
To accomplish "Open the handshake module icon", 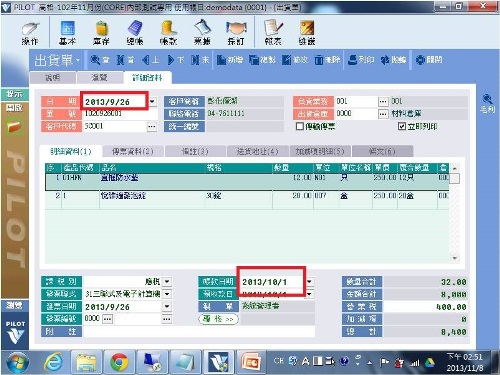I will click(236, 33).
